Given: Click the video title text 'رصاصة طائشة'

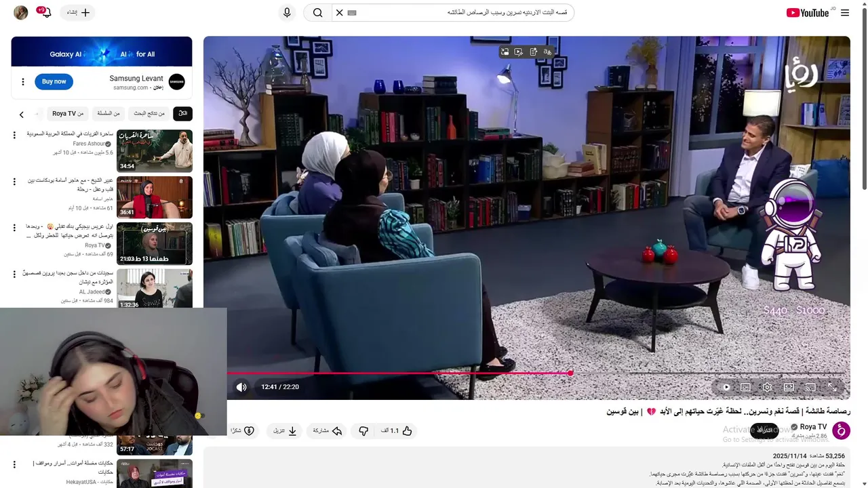Looking at the screenshot, I should click(x=827, y=411).
